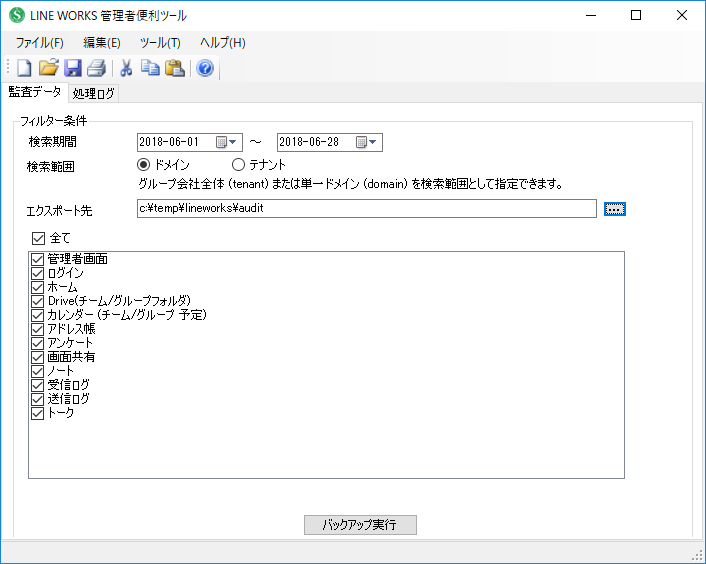This screenshot has width=706, height=564.
Task: Toggle the 全て checkbox
Action: point(38,238)
